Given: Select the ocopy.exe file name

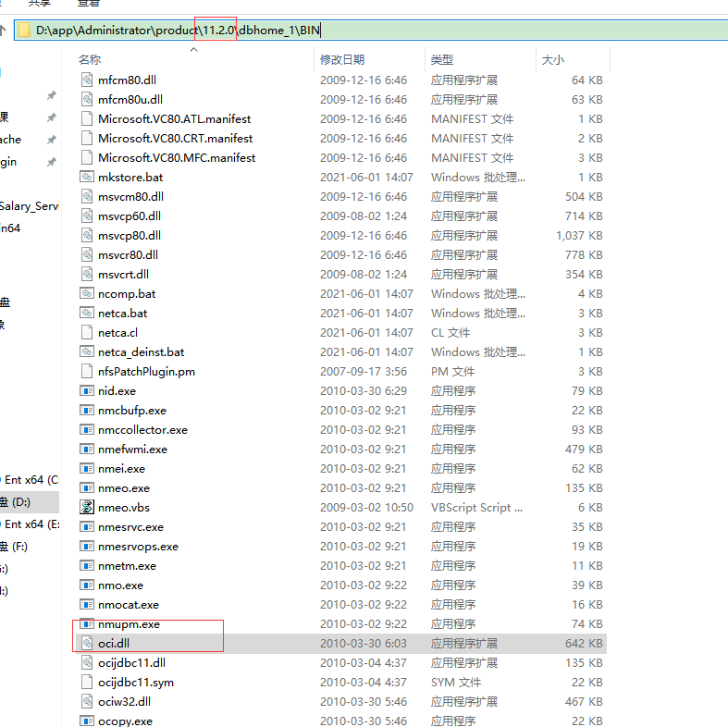Looking at the screenshot, I should 126,721.
